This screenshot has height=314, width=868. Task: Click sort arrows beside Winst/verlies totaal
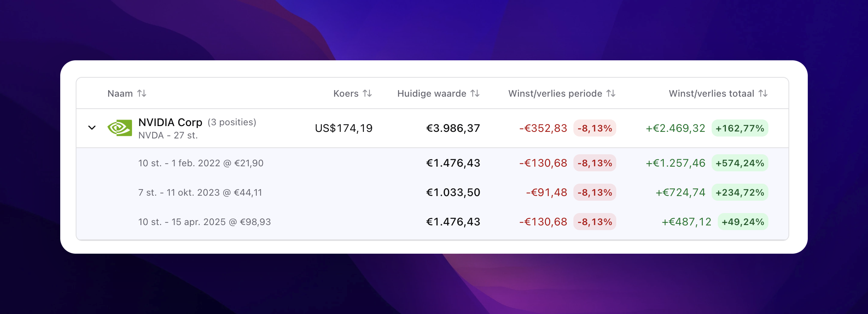coord(763,94)
